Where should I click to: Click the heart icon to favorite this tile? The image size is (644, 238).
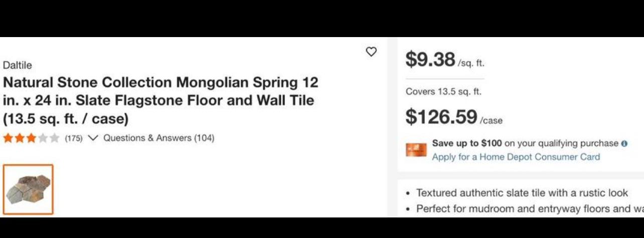[x=371, y=52]
